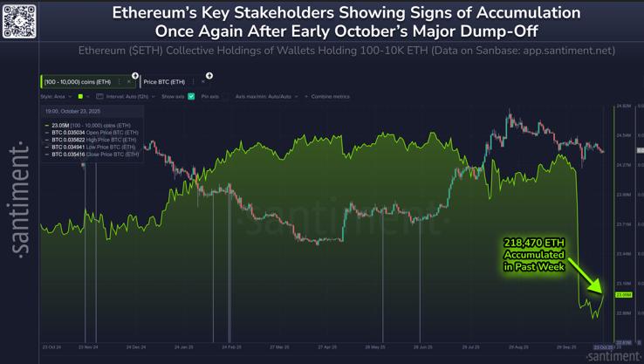Click the QR code in top-left corner
644x364 pixels.
coord(19,20)
